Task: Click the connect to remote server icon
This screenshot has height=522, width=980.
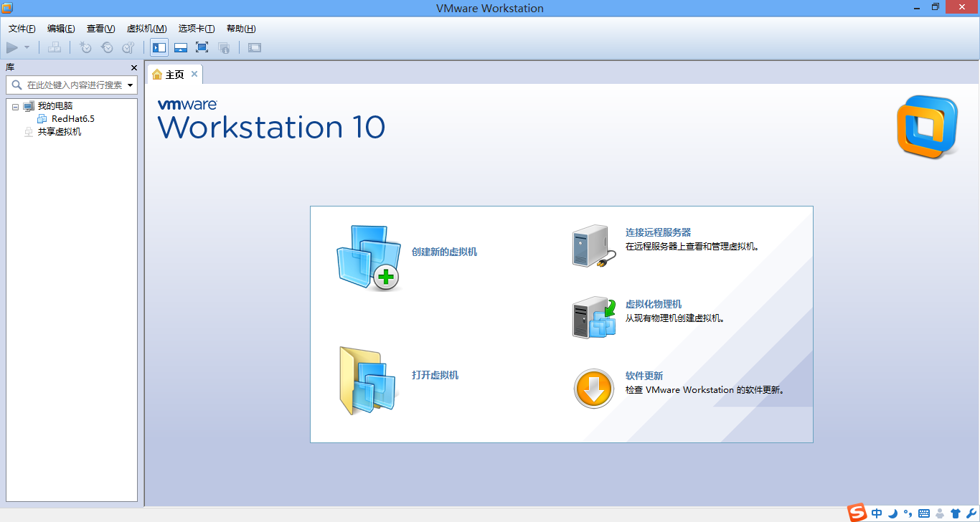Action: pos(594,246)
